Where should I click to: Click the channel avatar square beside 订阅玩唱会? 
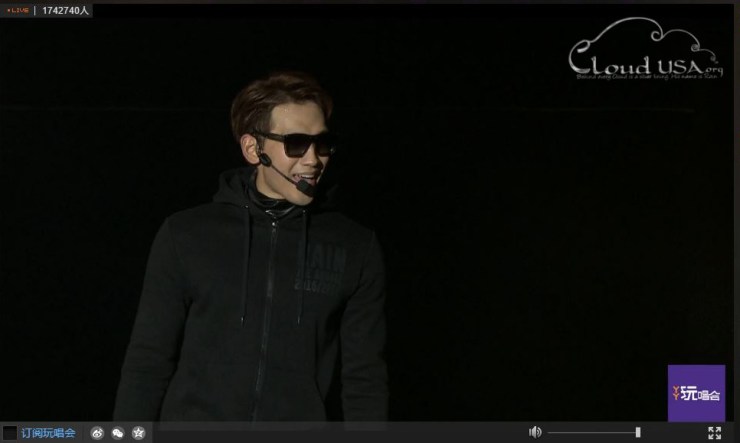tap(10, 433)
